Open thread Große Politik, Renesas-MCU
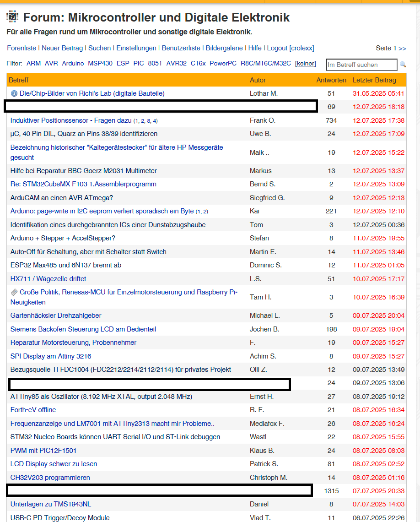 [124, 297]
